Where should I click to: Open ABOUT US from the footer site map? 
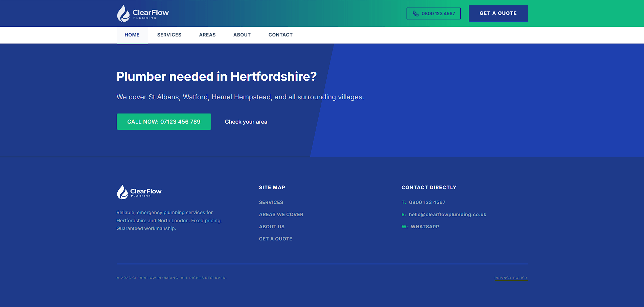(272, 227)
